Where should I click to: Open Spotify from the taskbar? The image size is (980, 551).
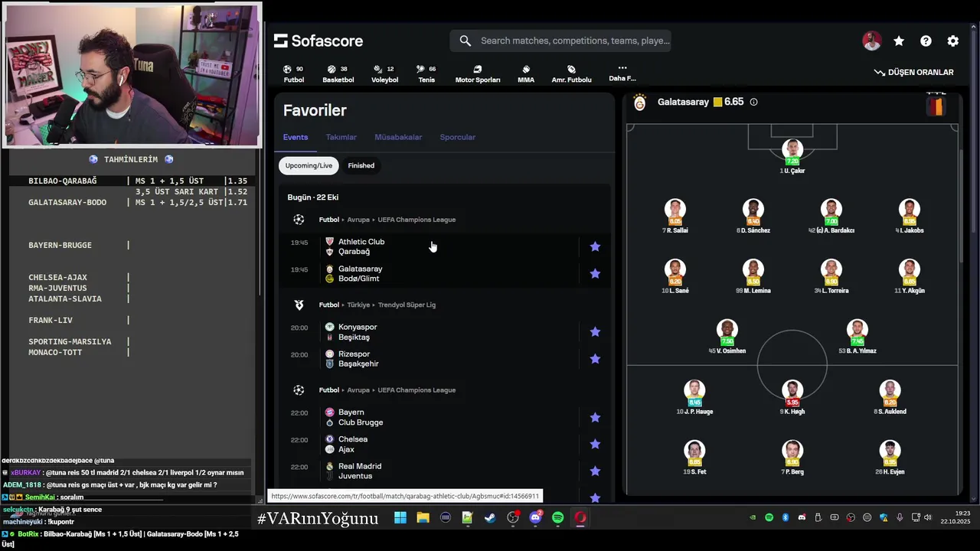pyautogui.click(x=558, y=518)
